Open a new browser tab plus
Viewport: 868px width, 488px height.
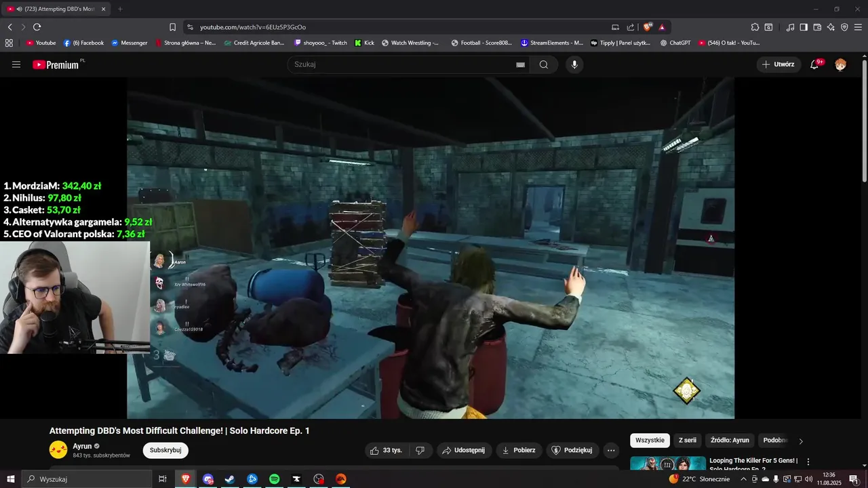[120, 9]
